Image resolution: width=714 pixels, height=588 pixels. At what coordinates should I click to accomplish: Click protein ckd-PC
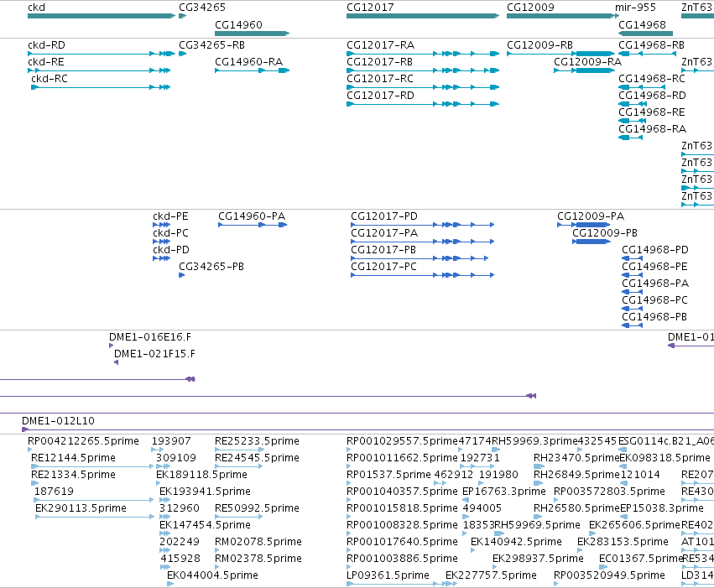click(x=170, y=233)
